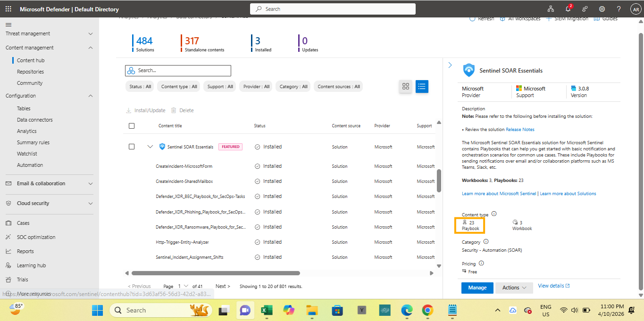The width and height of the screenshot is (644, 321).
Task: Open the settings gear in header
Action: tap(602, 9)
